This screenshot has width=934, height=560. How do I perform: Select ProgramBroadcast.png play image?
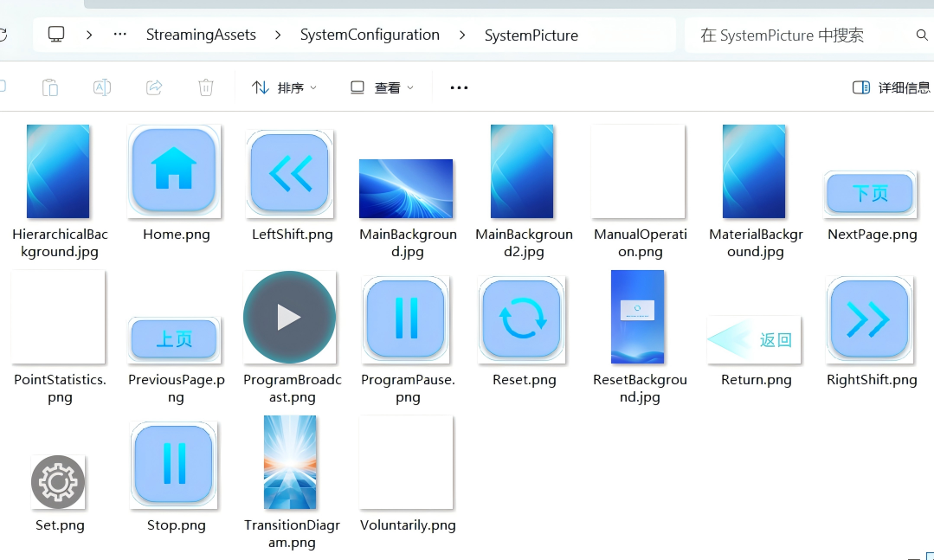coord(289,318)
